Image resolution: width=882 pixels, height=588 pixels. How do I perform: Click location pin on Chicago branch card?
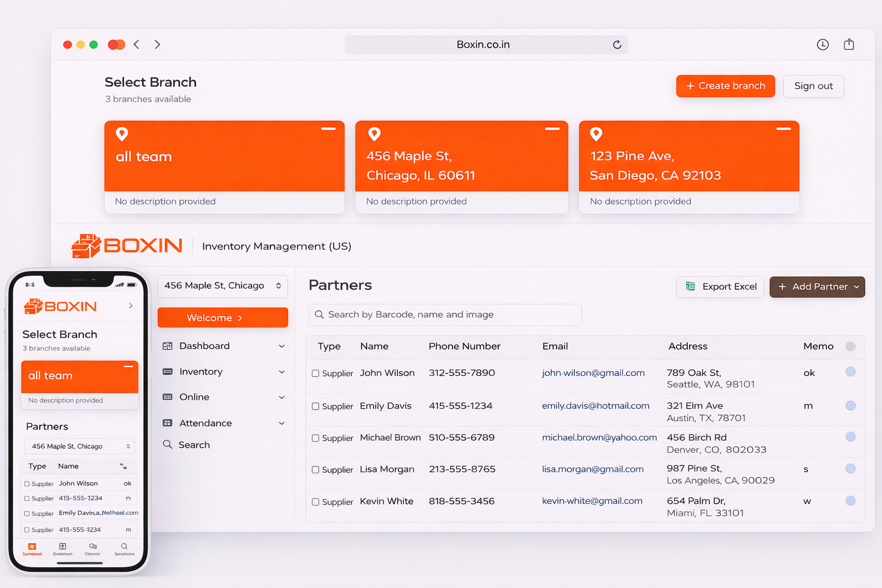click(374, 134)
